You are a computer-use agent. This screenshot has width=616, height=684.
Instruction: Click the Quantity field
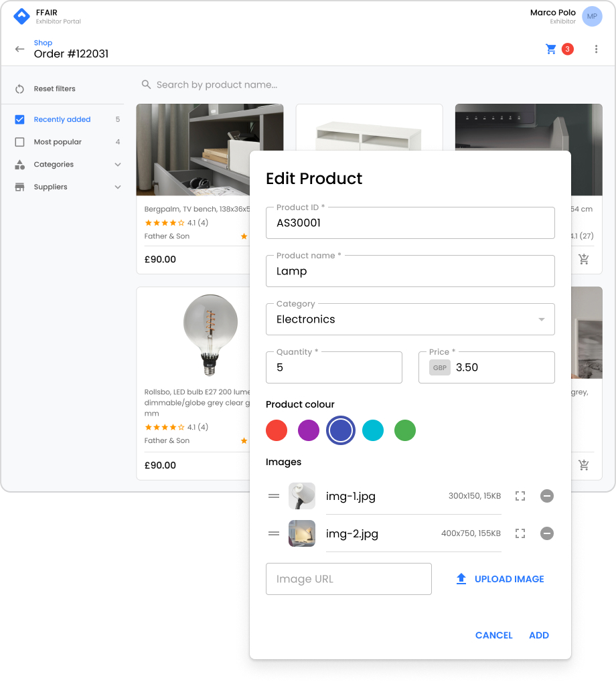click(x=333, y=367)
